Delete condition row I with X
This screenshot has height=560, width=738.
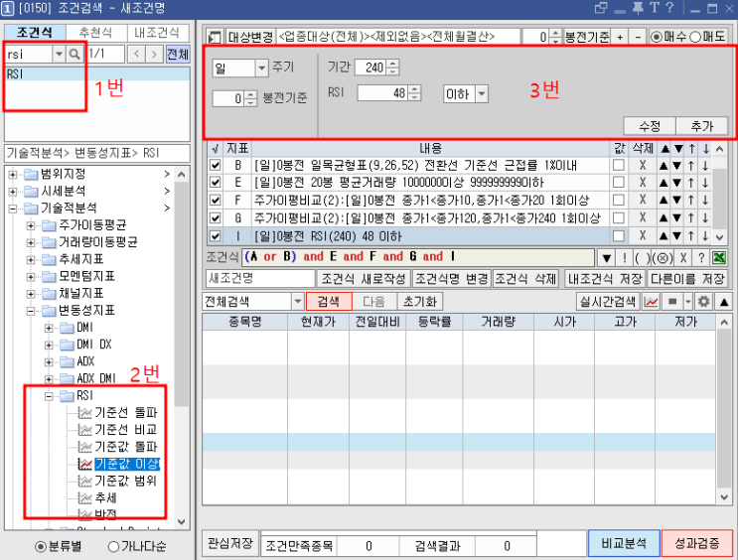click(x=643, y=235)
